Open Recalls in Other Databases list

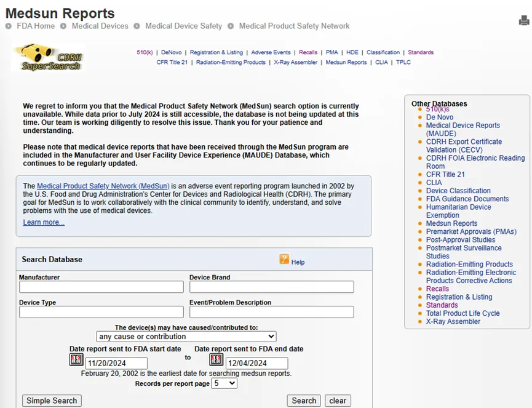(x=438, y=289)
